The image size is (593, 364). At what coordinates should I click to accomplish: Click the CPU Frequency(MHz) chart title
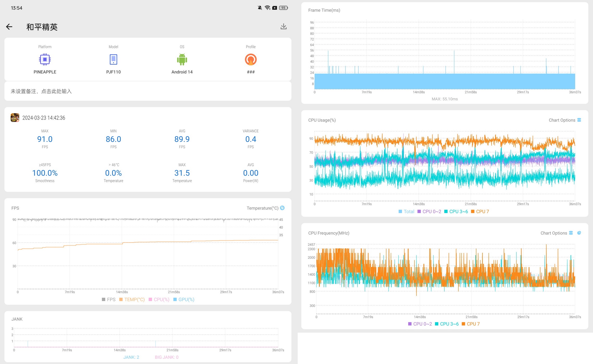pyautogui.click(x=329, y=233)
